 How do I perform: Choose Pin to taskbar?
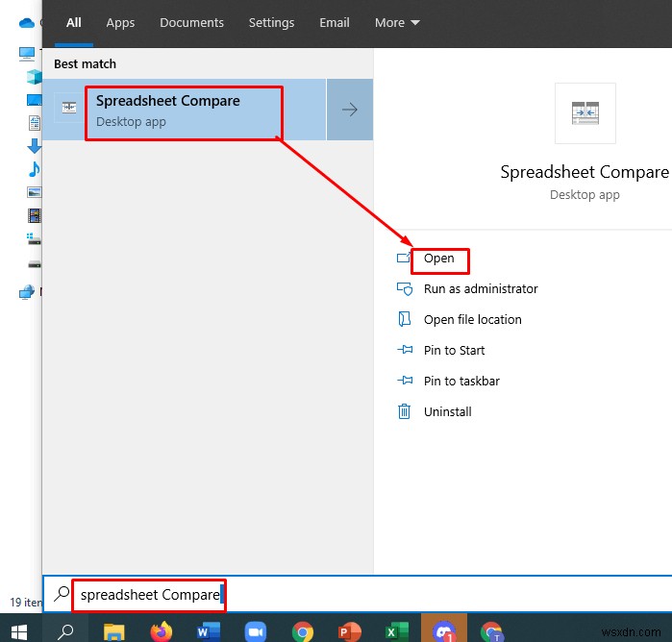[x=461, y=382]
